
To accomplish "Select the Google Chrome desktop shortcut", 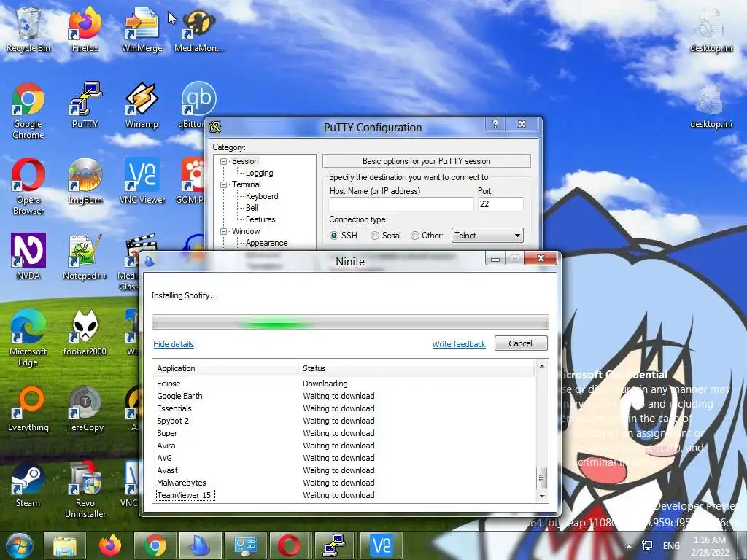I will click(28, 111).
